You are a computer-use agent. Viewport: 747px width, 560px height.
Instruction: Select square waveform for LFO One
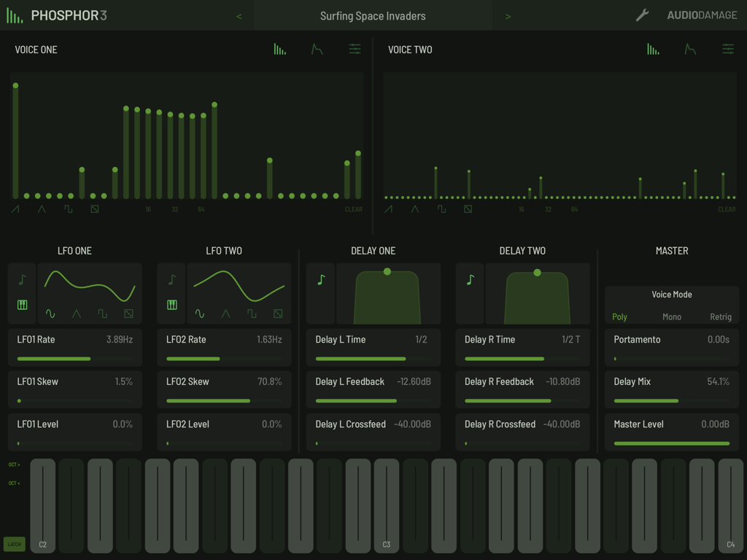tap(102, 314)
